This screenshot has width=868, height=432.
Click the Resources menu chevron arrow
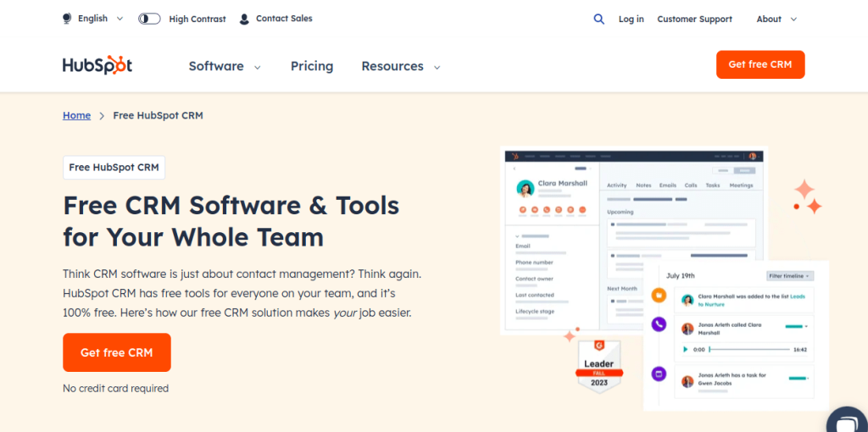[437, 68]
